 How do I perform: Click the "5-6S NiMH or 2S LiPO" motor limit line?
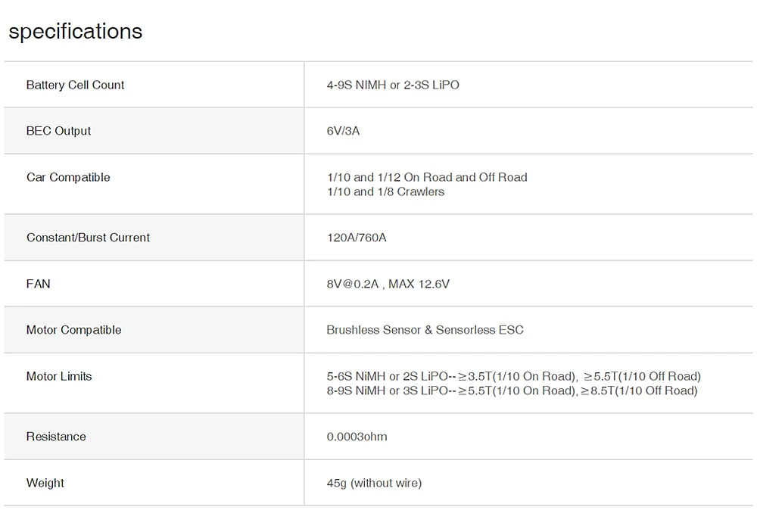513,376
